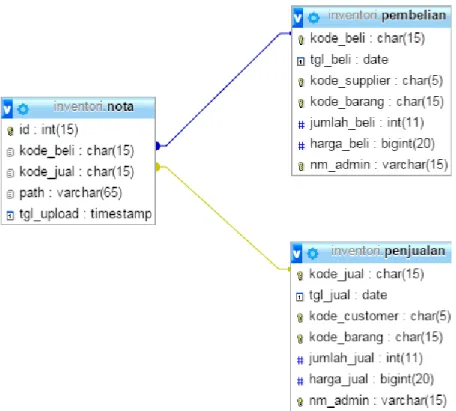Select the inventori.penjualan table title
This screenshot has width=456, height=411.
(x=388, y=251)
